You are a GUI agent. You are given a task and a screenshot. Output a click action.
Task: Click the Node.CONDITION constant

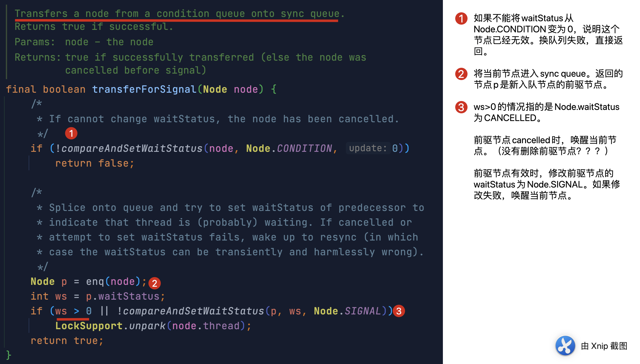coord(289,148)
